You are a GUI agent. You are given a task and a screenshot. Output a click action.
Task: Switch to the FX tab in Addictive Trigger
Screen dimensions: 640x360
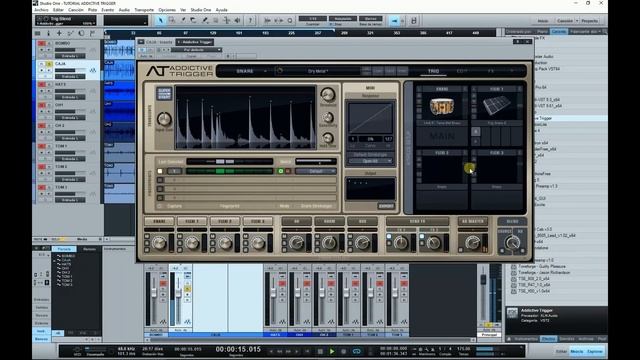(x=491, y=71)
